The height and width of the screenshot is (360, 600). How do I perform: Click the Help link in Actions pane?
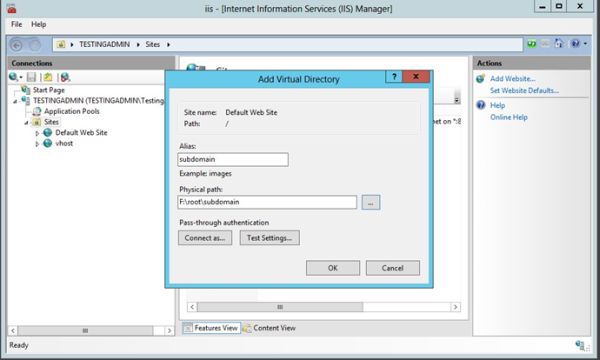497,105
